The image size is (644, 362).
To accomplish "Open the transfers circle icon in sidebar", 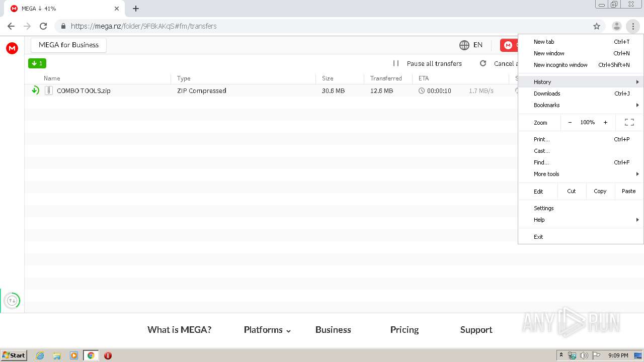I will click(12, 301).
